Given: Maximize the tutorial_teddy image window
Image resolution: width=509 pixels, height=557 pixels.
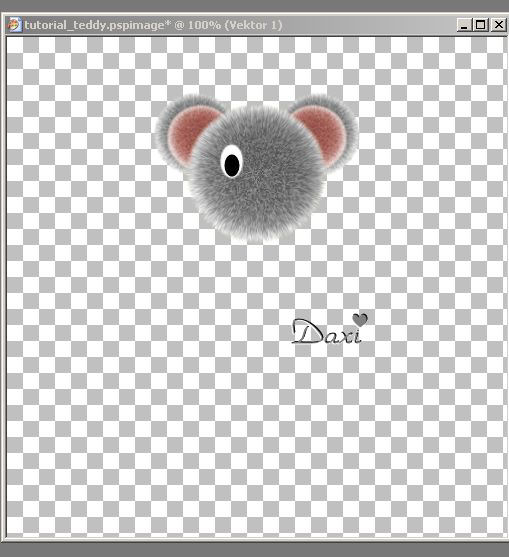Looking at the screenshot, I should 481,25.
